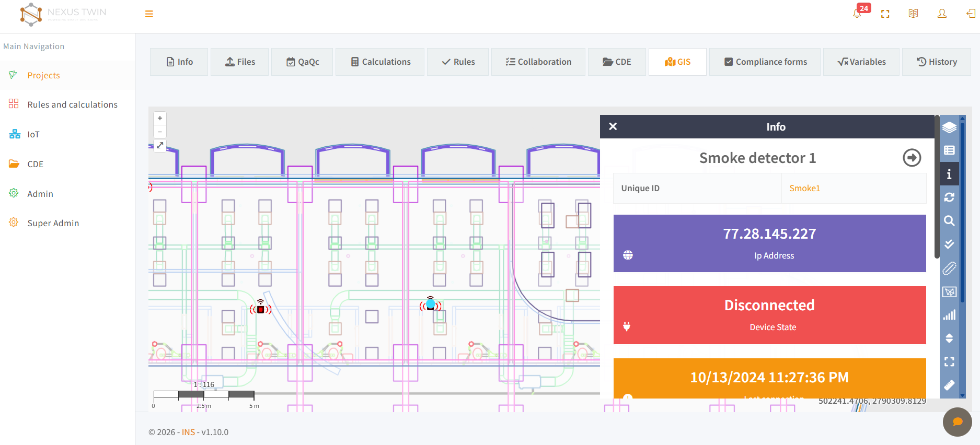Open the Collaboration tab
This screenshot has width=980, height=445.
[538, 62]
